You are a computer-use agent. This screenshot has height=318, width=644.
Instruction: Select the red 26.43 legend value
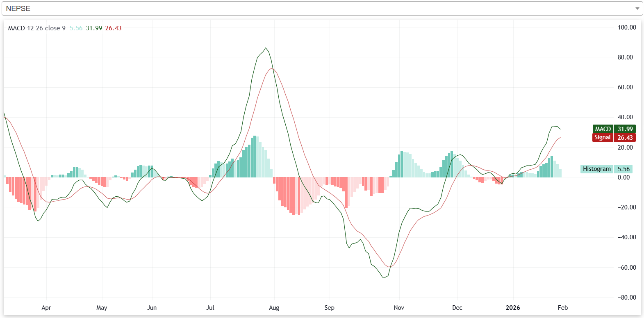click(113, 28)
